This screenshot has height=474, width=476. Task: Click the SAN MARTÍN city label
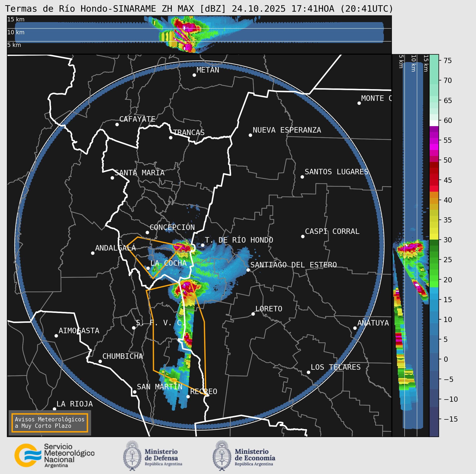(x=160, y=387)
